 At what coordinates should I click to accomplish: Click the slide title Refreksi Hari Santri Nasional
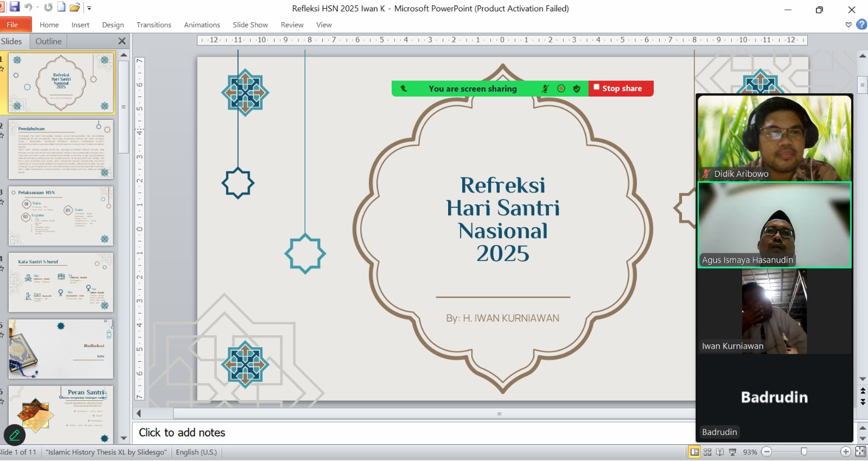(x=503, y=219)
